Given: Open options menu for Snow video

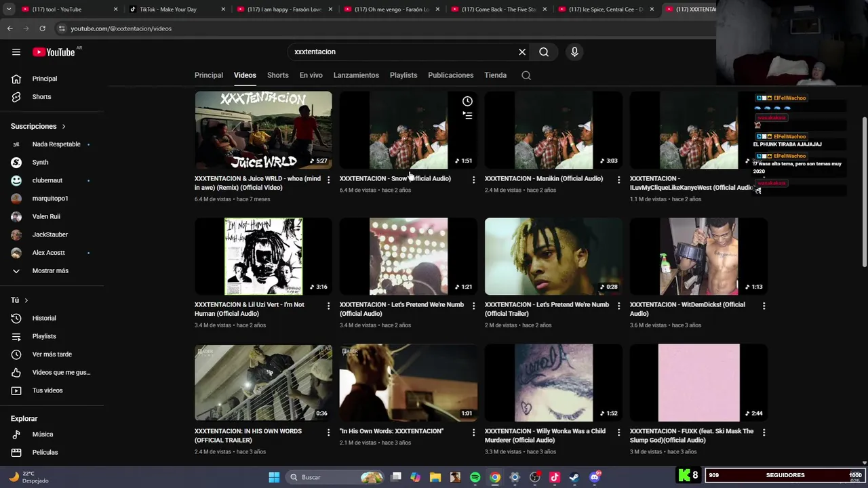Looking at the screenshot, I should 473,180.
